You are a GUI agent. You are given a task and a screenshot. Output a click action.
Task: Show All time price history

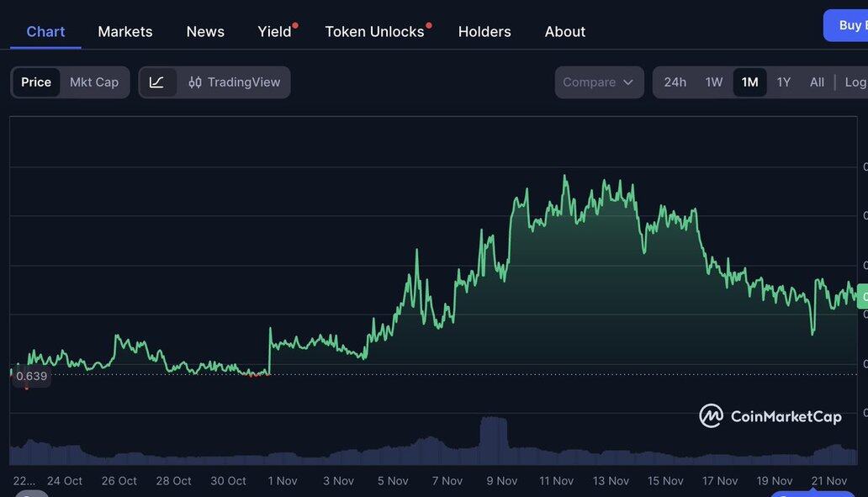point(817,82)
